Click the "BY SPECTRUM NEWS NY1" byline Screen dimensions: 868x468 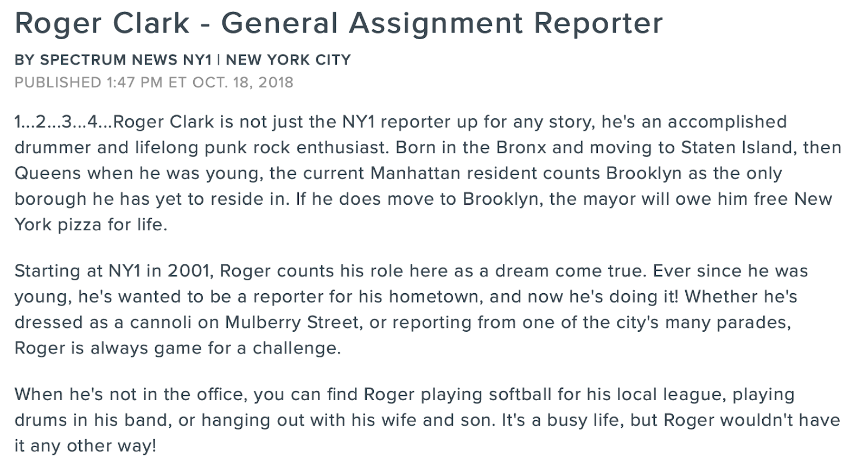tap(113, 60)
